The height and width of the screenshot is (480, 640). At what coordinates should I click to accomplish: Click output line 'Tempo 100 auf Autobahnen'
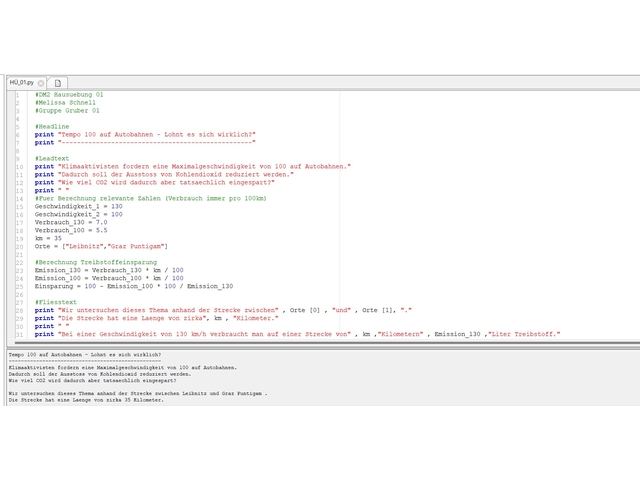[85, 355]
